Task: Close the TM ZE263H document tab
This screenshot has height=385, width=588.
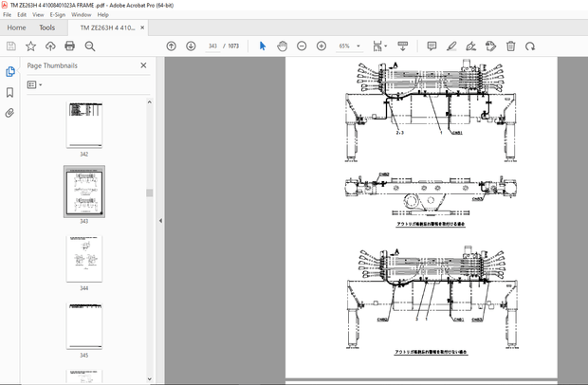Action: point(142,27)
